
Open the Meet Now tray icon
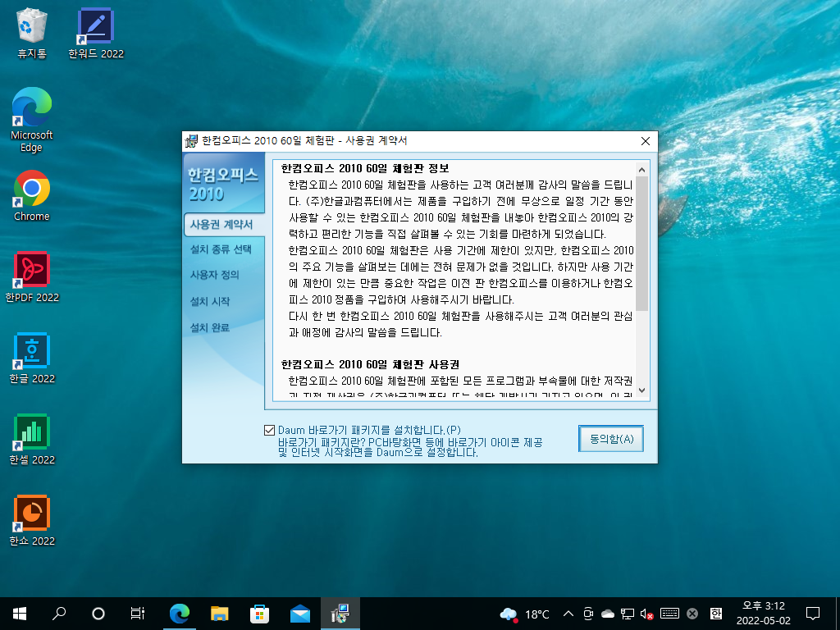coord(587,614)
